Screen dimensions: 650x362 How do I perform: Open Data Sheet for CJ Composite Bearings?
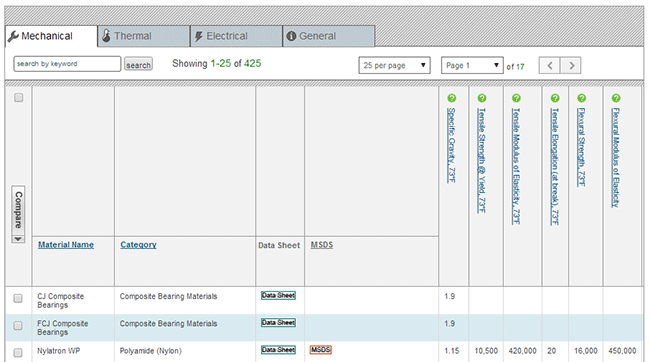278,296
